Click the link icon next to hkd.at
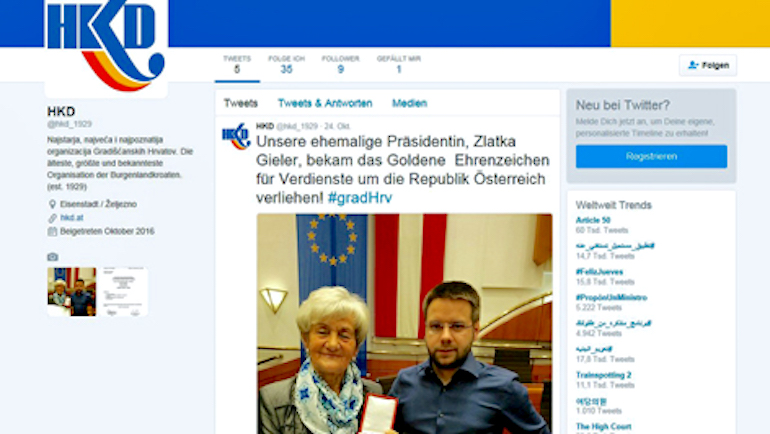Screen dimensions: 770x434 point(52,217)
